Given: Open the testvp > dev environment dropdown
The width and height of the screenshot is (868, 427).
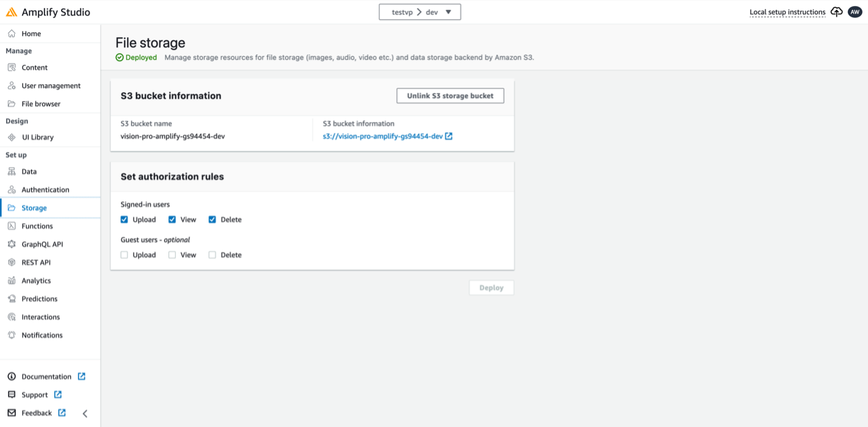Looking at the screenshot, I should point(420,12).
